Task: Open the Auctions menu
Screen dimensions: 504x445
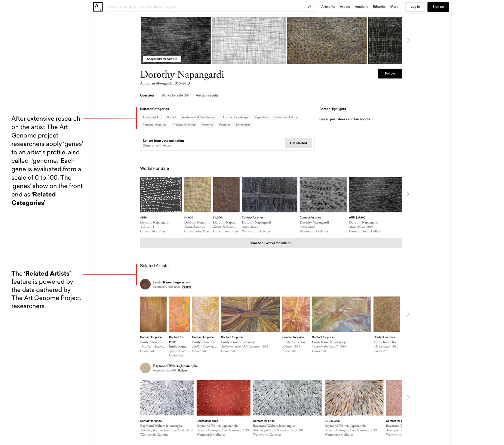Action: point(361,7)
